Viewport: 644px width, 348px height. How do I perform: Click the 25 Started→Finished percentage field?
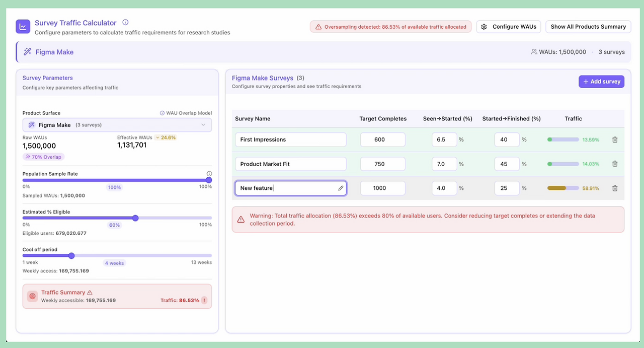(507, 188)
